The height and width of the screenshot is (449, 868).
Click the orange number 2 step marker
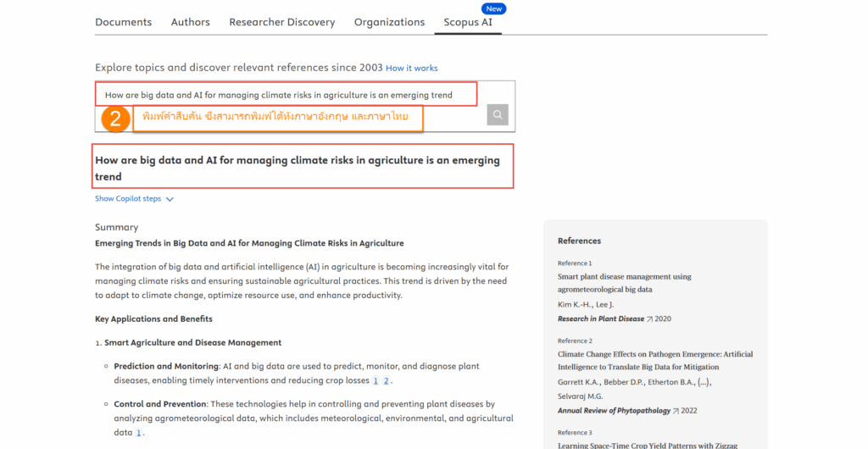click(x=116, y=118)
